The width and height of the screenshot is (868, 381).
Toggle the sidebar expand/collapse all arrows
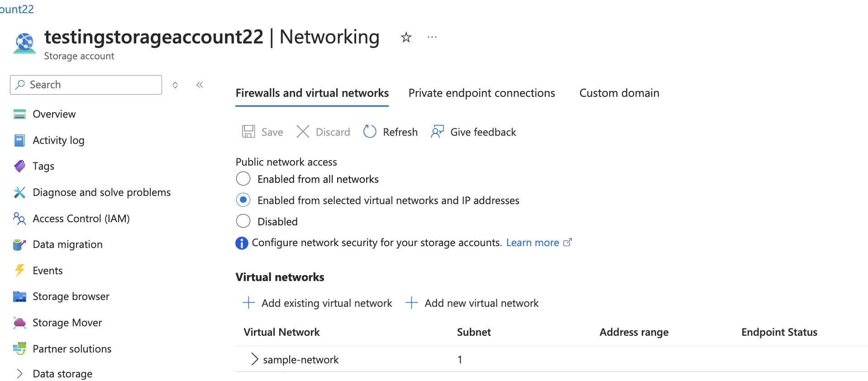[x=175, y=85]
